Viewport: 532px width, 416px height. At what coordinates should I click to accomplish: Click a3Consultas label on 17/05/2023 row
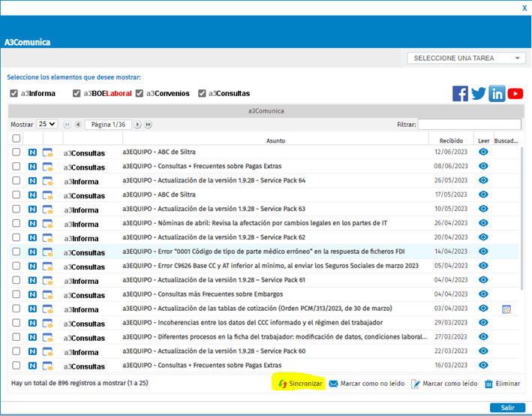coord(84,196)
